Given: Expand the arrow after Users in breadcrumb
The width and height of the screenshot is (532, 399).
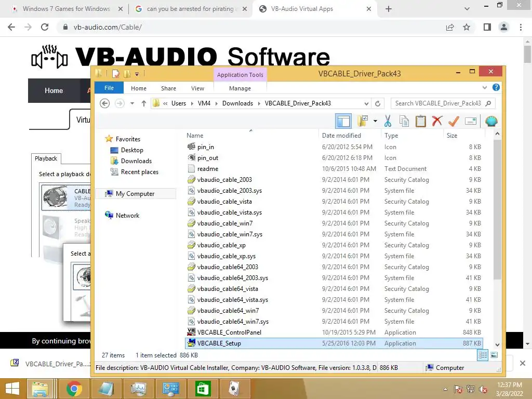Looking at the screenshot, I should point(192,103).
